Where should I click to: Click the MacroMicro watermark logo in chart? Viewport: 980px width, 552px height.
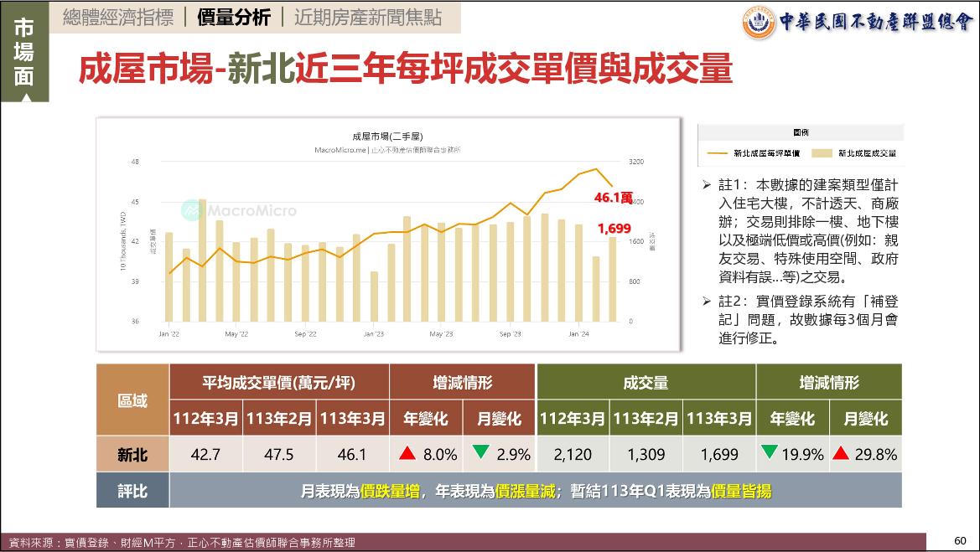click(x=194, y=210)
